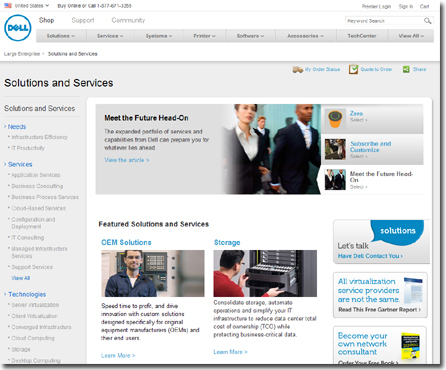The height and width of the screenshot is (370, 446).
Task: Select IT Productivity in sidebar
Action: click(x=28, y=148)
